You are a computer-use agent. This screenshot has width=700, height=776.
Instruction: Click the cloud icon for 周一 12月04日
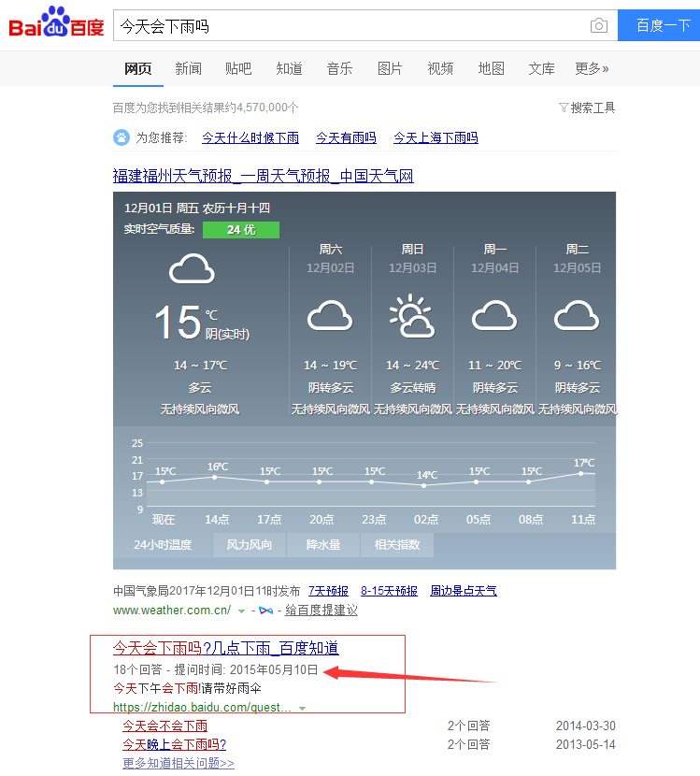494,315
